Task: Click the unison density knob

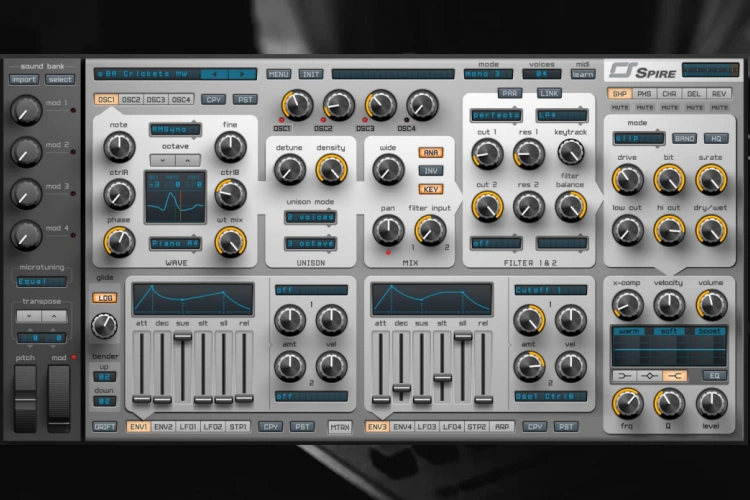Action: pyautogui.click(x=331, y=169)
